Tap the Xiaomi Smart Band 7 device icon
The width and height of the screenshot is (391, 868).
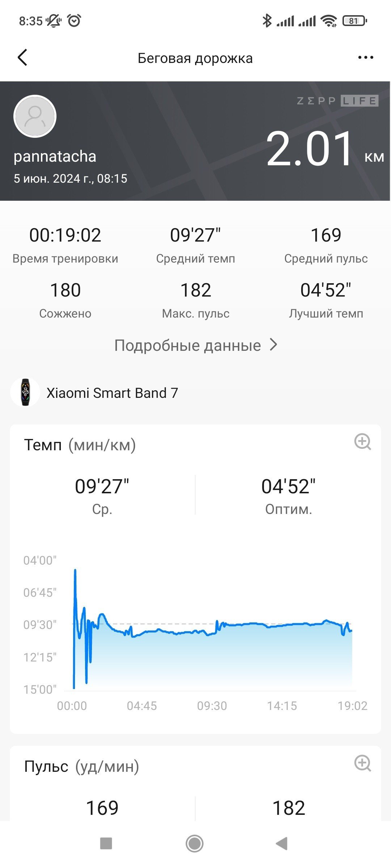coord(25,392)
